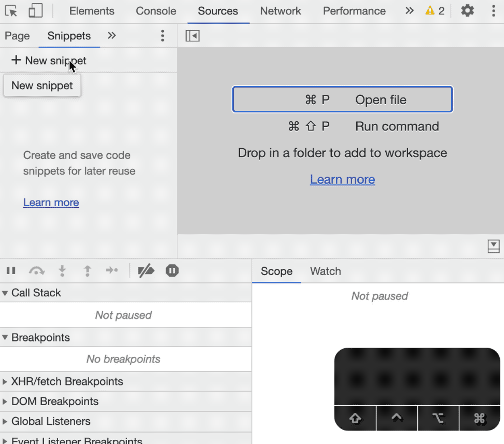Pause script execution
Image resolution: width=504 pixels, height=444 pixels.
pos(11,270)
